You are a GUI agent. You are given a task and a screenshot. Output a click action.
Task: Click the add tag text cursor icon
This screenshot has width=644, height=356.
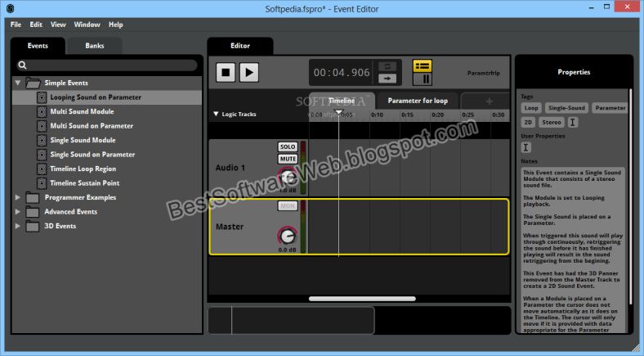(573, 122)
